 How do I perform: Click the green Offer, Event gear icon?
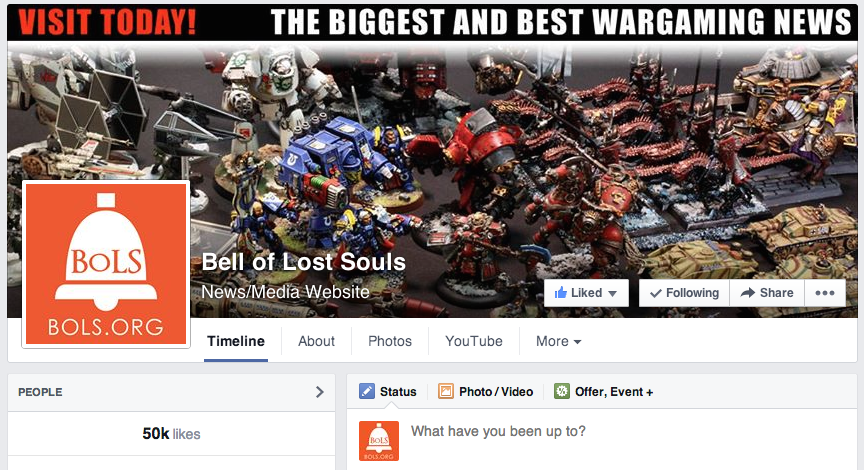(561, 392)
